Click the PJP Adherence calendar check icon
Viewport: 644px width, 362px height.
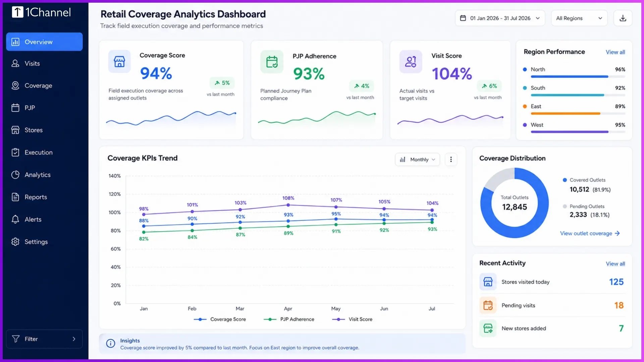pos(272,62)
